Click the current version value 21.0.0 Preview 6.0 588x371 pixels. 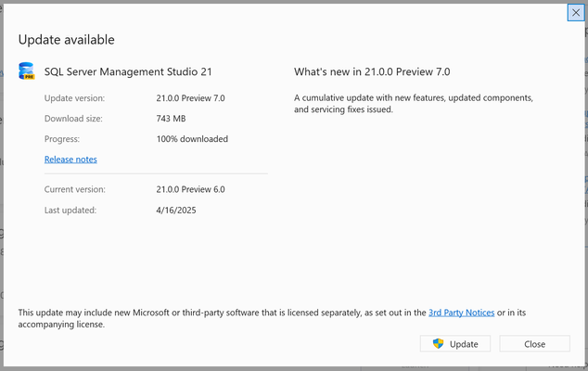point(190,189)
